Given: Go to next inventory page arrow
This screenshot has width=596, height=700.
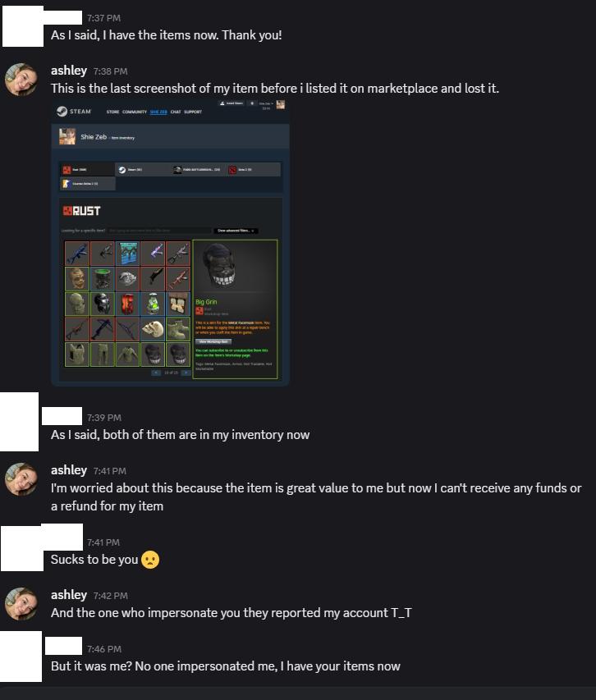Looking at the screenshot, I should (x=186, y=373).
